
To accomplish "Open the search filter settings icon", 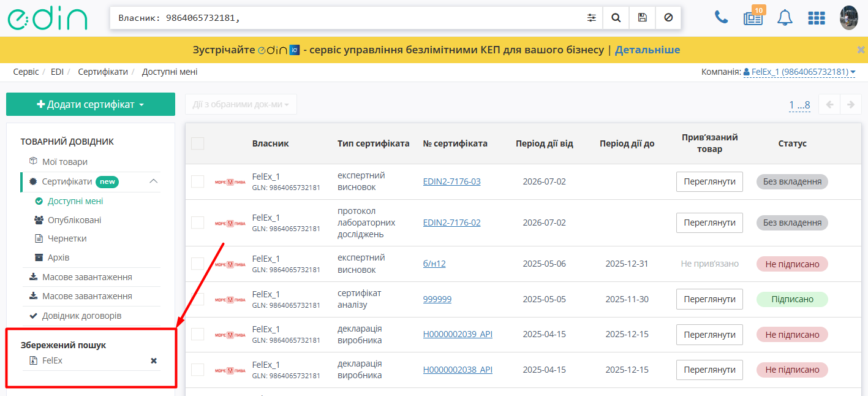I will tap(591, 18).
